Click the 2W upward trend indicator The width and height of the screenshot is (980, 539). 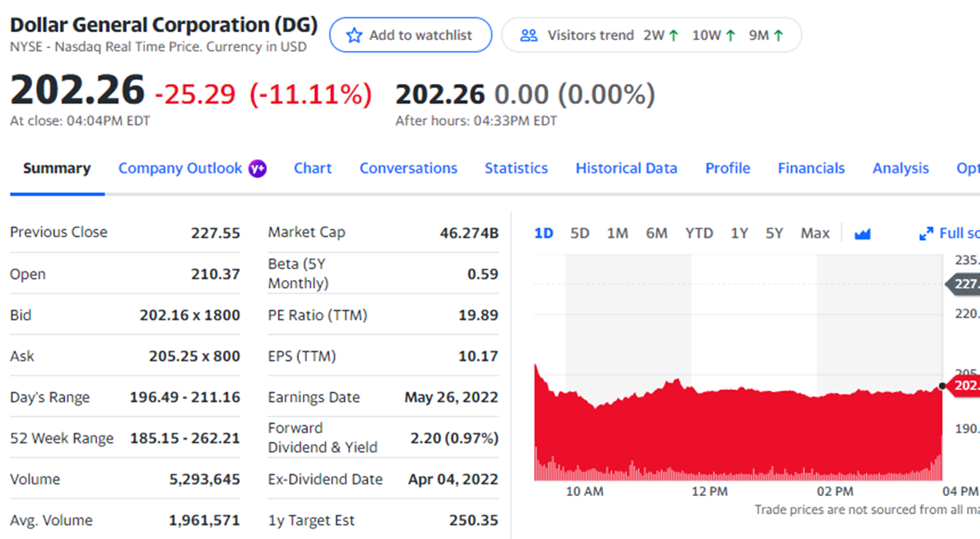click(661, 35)
